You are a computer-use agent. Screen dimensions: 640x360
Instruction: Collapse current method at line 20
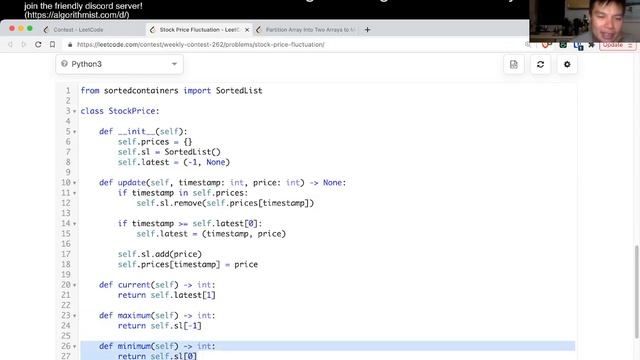(74, 285)
